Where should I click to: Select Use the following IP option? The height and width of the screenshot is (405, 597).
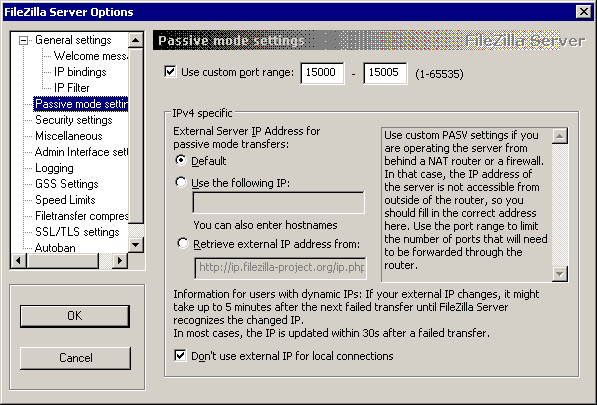[x=181, y=182]
